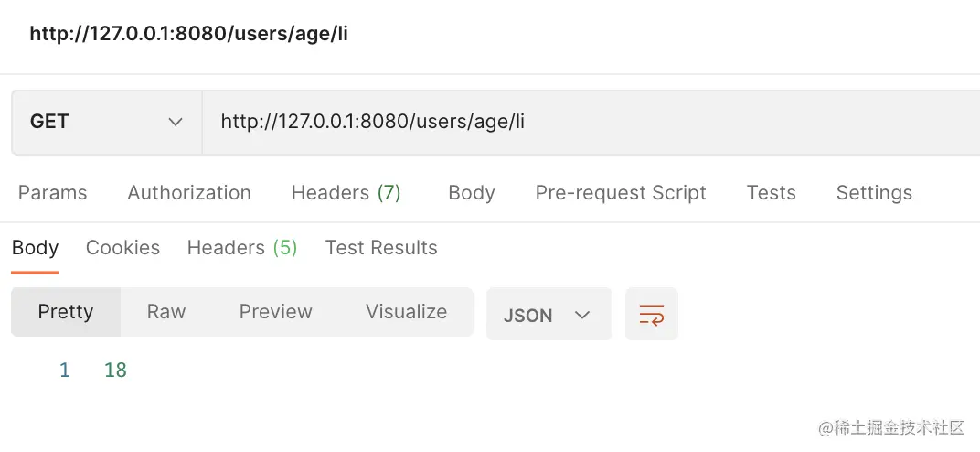Switch to the Authorization tab
Screen dimensions: 980x452
click(189, 193)
